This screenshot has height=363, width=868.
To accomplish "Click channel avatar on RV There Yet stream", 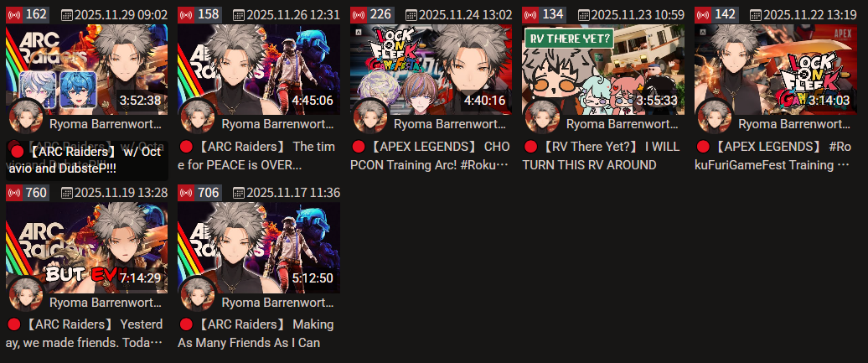I will [x=542, y=117].
